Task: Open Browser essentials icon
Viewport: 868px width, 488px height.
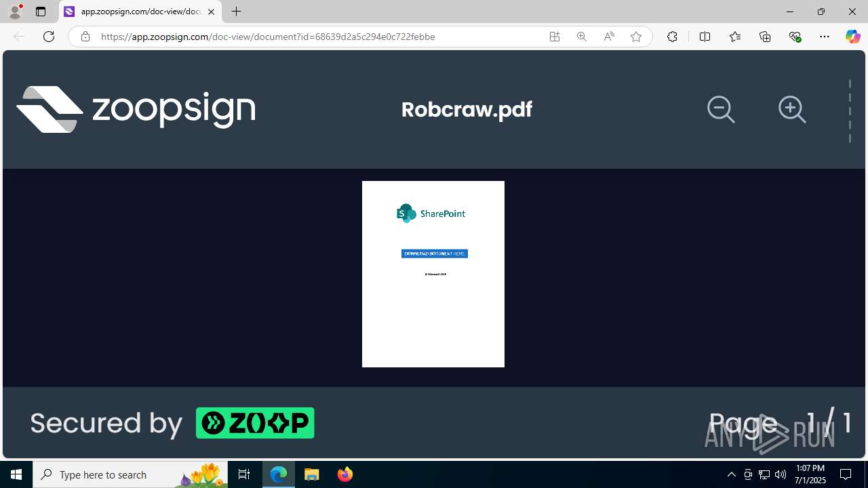Action: coord(795,37)
